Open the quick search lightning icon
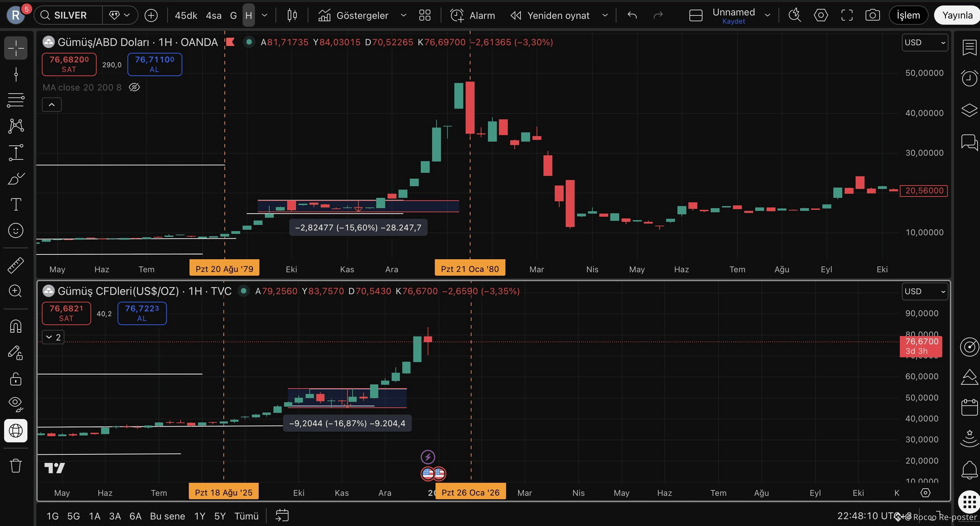The height and width of the screenshot is (526, 980). point(794,15)
